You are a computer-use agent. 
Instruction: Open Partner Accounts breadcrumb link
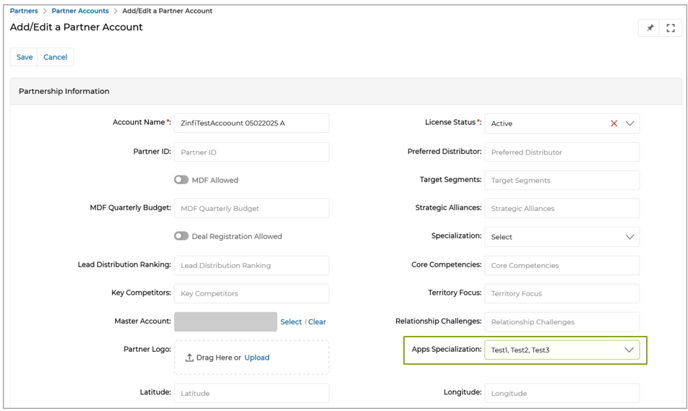point(79,11)
